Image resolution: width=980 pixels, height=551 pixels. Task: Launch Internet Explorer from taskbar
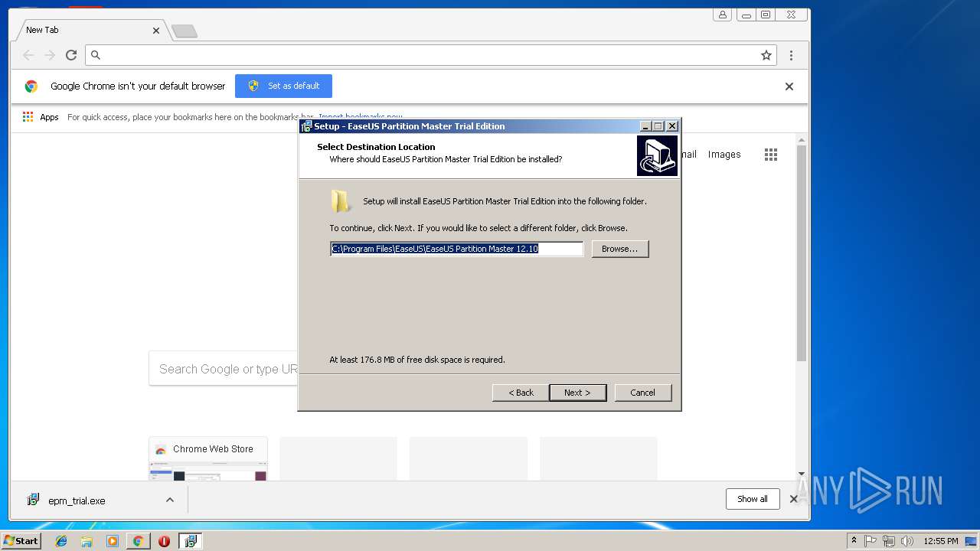61,541
